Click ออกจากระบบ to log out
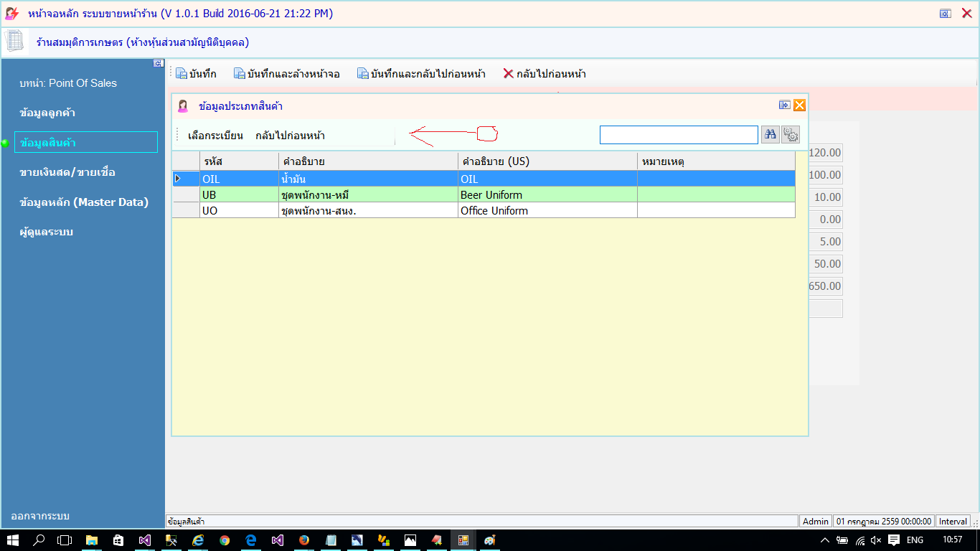Screen dimensions: 980x551 pos(40,516)
